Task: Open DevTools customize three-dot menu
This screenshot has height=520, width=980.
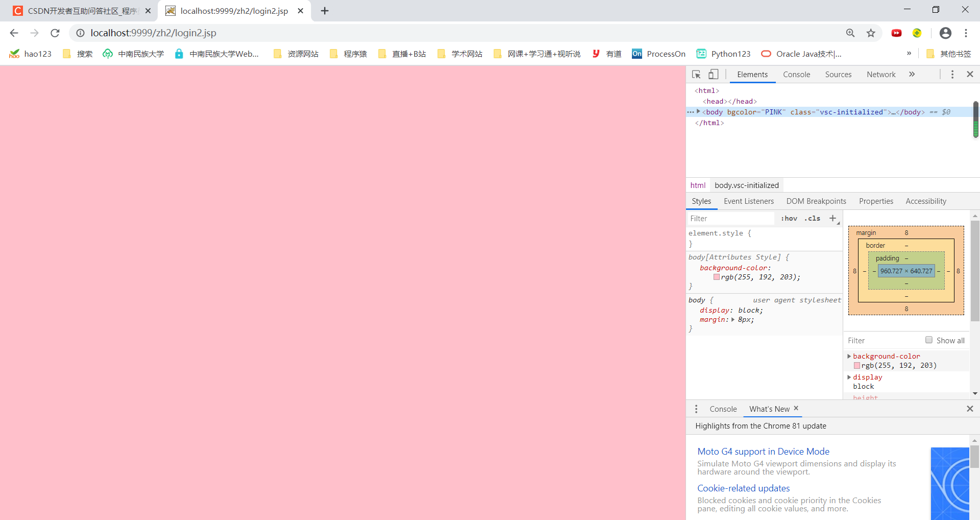Action: [x=952, y=74]
